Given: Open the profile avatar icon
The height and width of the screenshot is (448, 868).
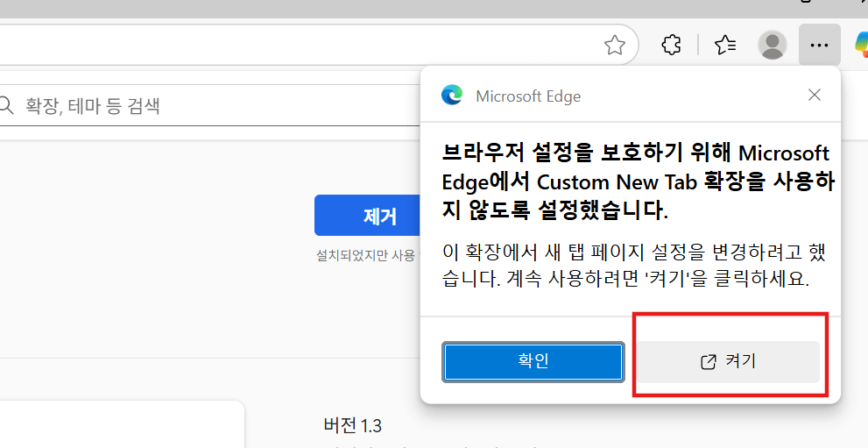Looking at the screenshot, I should pos(773,45).
